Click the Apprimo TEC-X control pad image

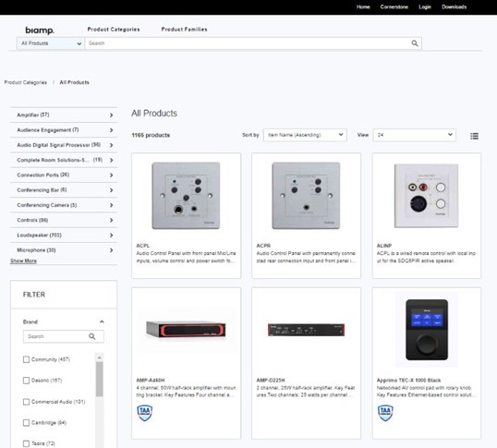pos(427,330)
